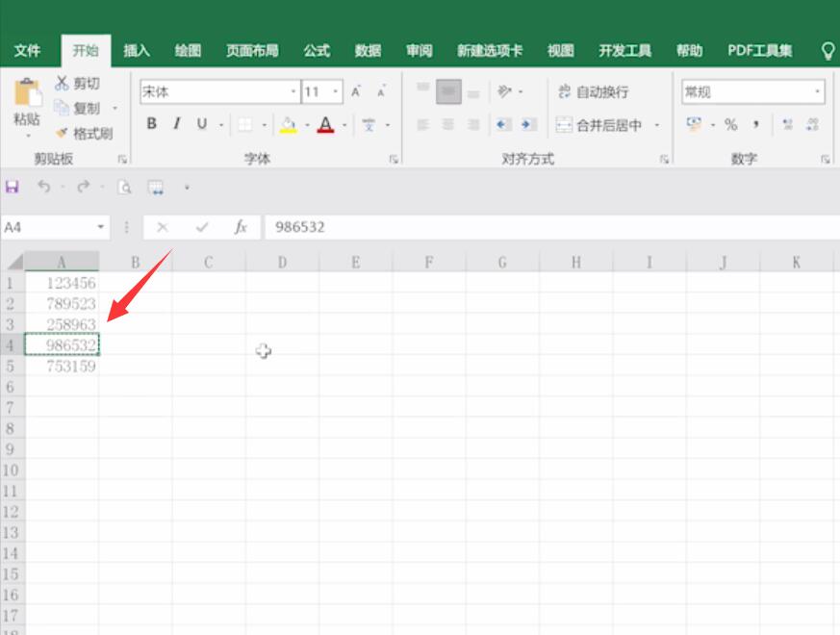Open the 文件 (File) tab
Viewport: 840px width, 635px height.
tap(27, 51)
